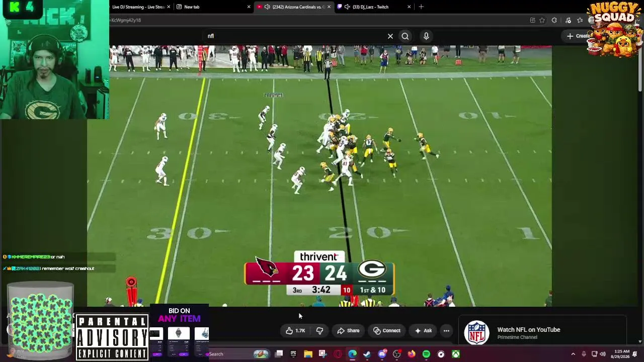
Task: Click the YouTube search magnifier button
Action: [405, 36]
